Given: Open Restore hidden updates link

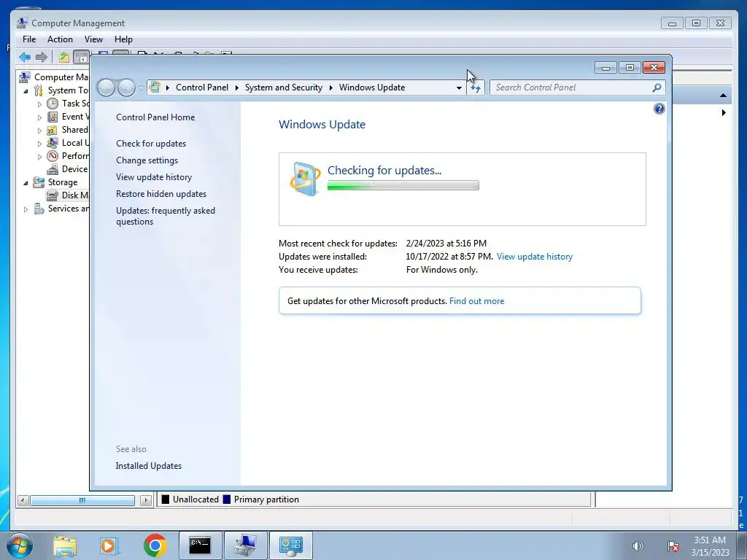Looking at the screenshot, I should click(x=161, y=194).
